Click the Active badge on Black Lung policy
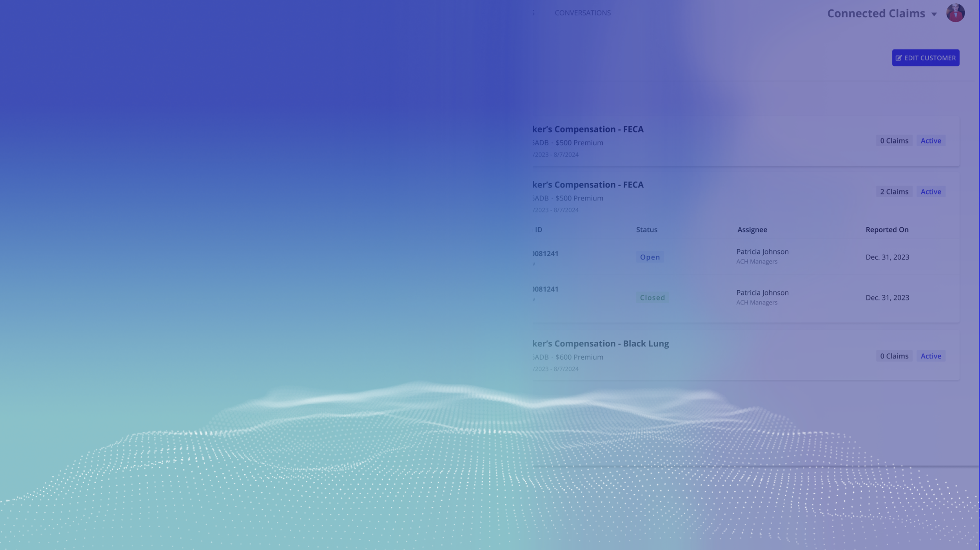Viewport: 980px width, 550px height. [x=931, y=356]
